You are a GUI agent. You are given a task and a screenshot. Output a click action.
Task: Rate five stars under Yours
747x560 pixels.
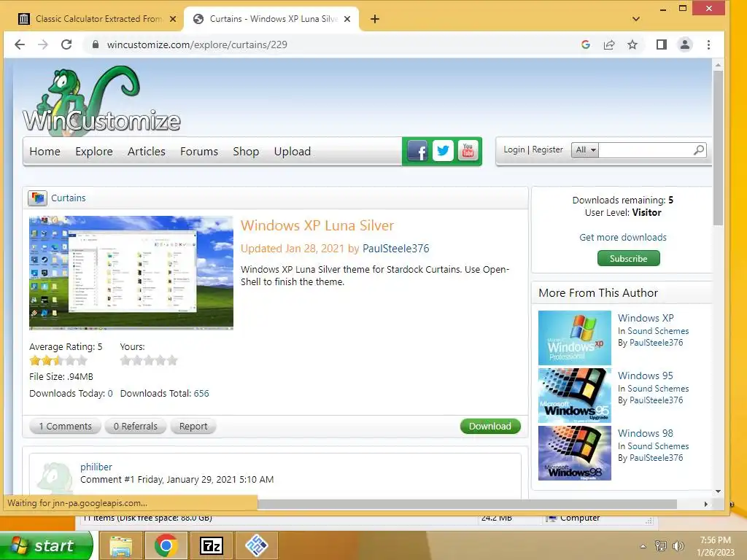click(x=172, y=360)
